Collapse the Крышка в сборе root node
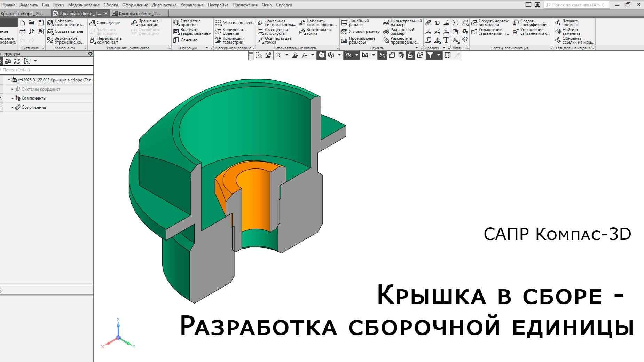Image resolution: width=644 pixels, height=362 pixels. pos(9,80)
